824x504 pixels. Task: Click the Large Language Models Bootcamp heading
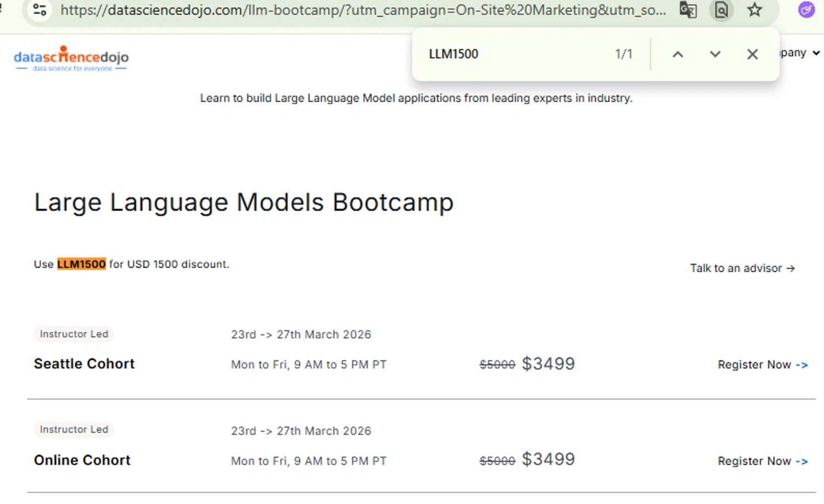point(244,203)
